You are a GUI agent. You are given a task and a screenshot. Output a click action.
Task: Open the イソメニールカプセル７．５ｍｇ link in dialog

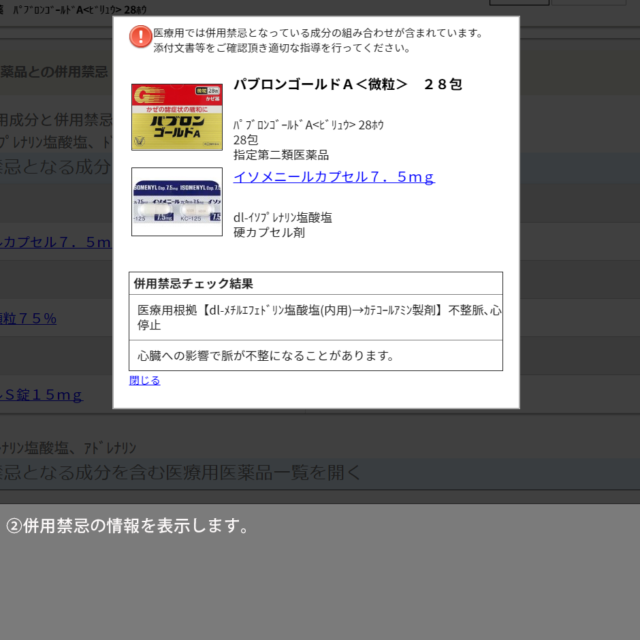click(x=333, y=177)
